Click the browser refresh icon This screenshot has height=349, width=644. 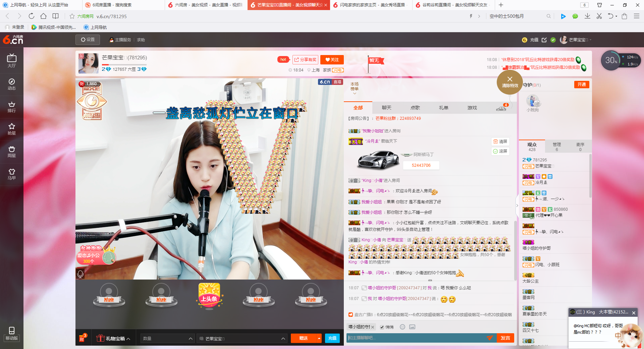(x=31, y=16)
